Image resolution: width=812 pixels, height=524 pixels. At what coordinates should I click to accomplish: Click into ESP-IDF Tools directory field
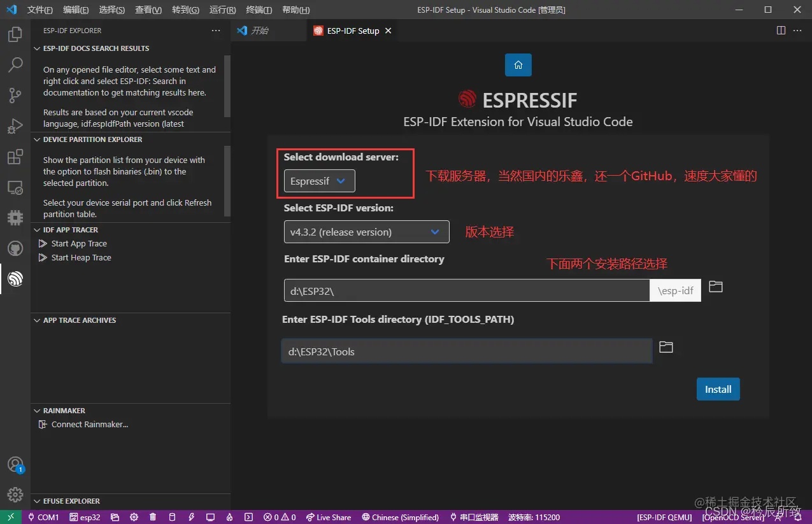(x=467, y=351)
